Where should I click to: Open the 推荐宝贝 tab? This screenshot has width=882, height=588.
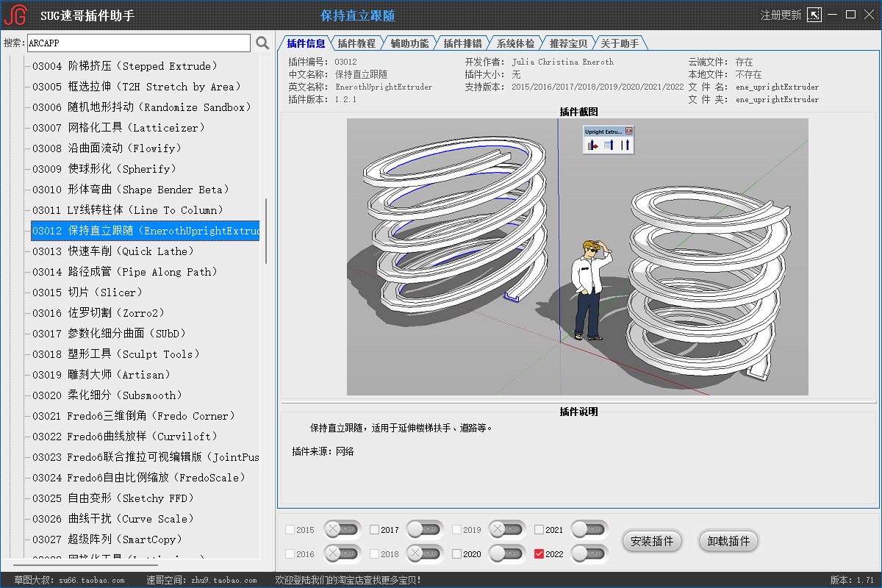click(569, 43)
